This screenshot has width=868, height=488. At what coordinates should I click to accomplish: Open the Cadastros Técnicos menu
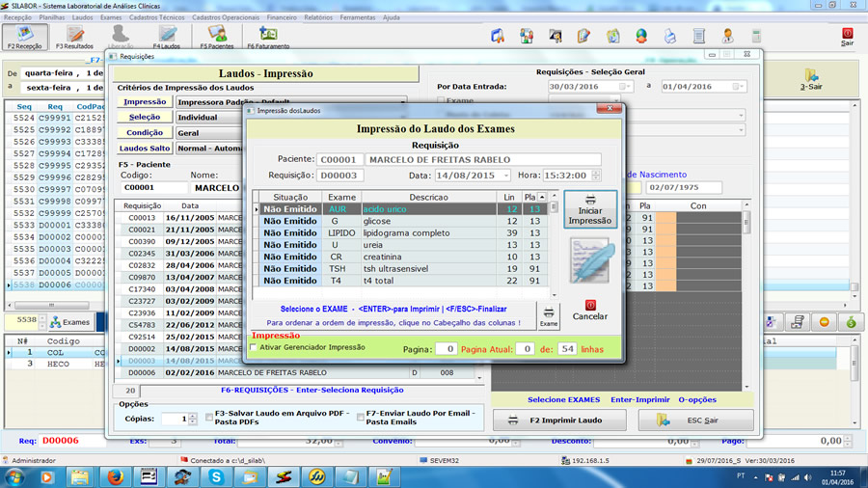pos(157,17)
